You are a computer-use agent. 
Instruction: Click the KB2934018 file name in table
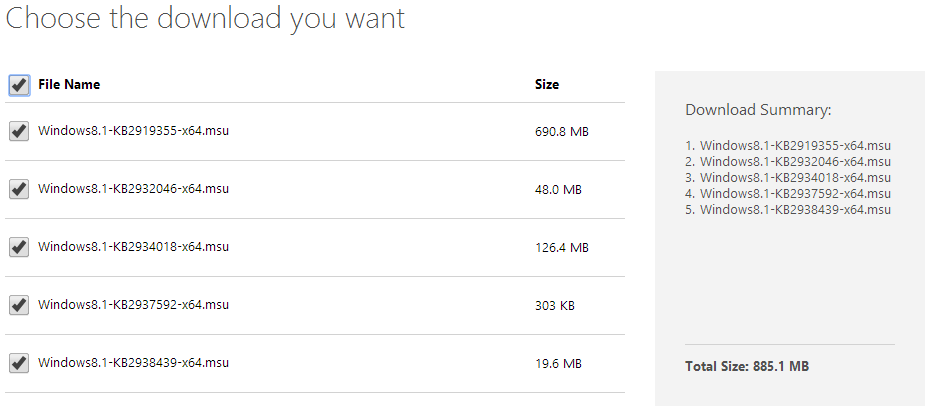(134, 246)
